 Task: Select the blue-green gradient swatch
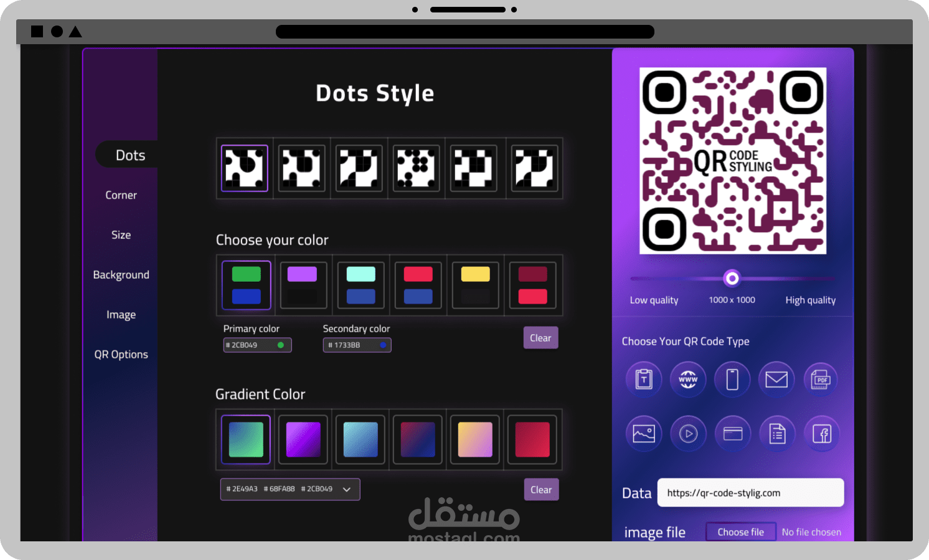point(246,439)
